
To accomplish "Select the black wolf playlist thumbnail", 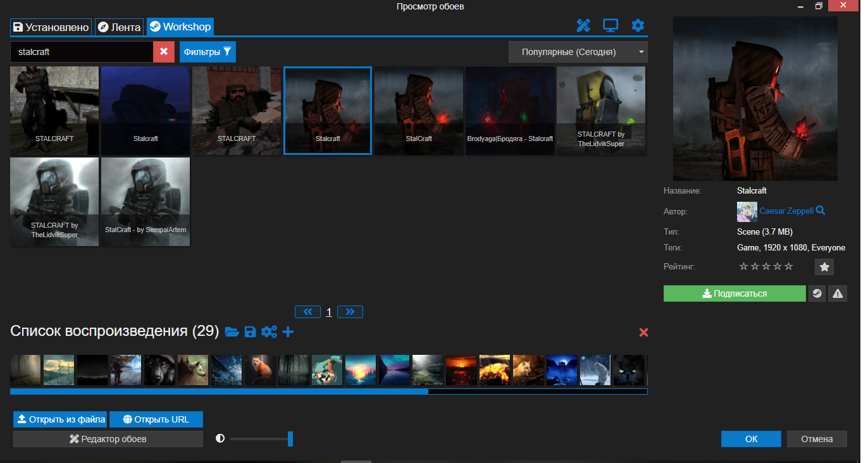I will 159,370.
